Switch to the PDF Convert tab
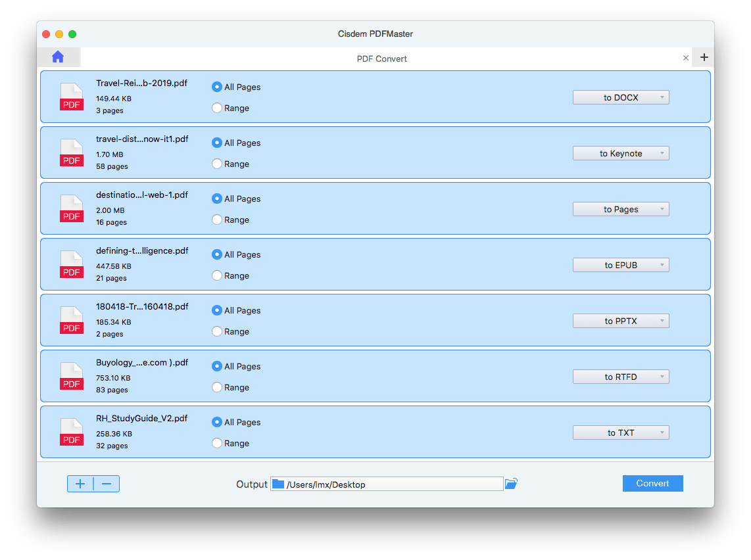This screenshot has height=560, width=751. [x=381, y=58]
